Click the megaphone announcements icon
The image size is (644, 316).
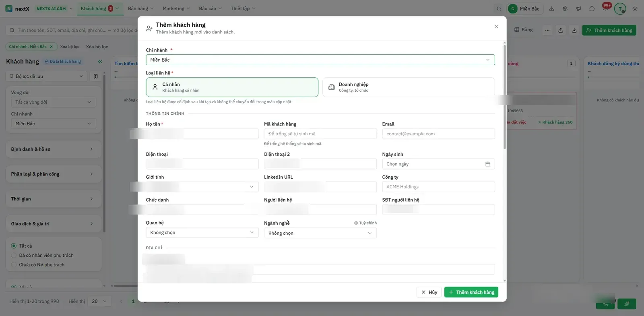578,9
